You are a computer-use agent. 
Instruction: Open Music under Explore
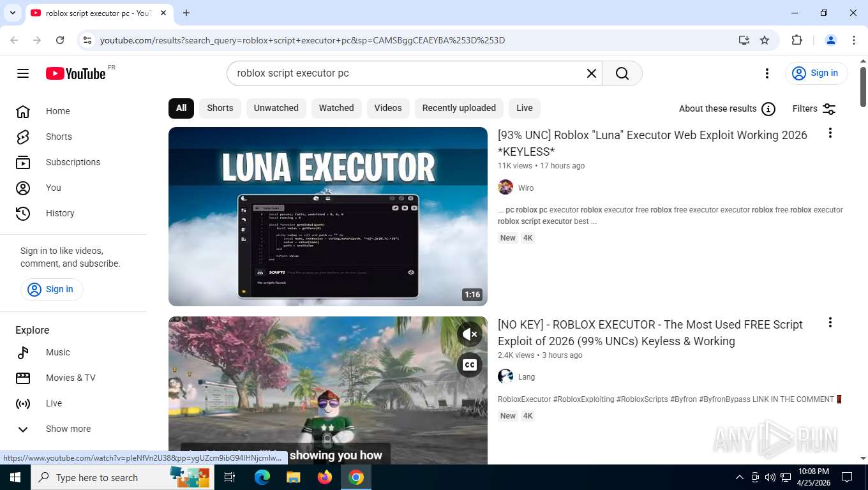pyautogui.click(x=73, y=352)
